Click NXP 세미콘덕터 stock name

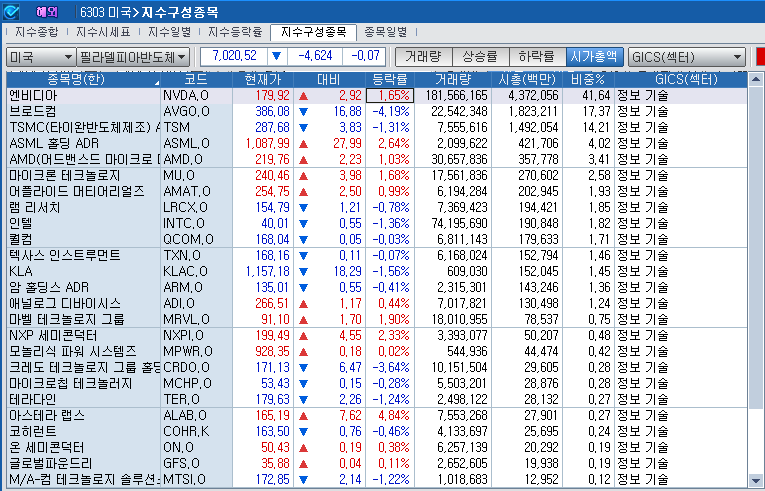click(53, 336)
